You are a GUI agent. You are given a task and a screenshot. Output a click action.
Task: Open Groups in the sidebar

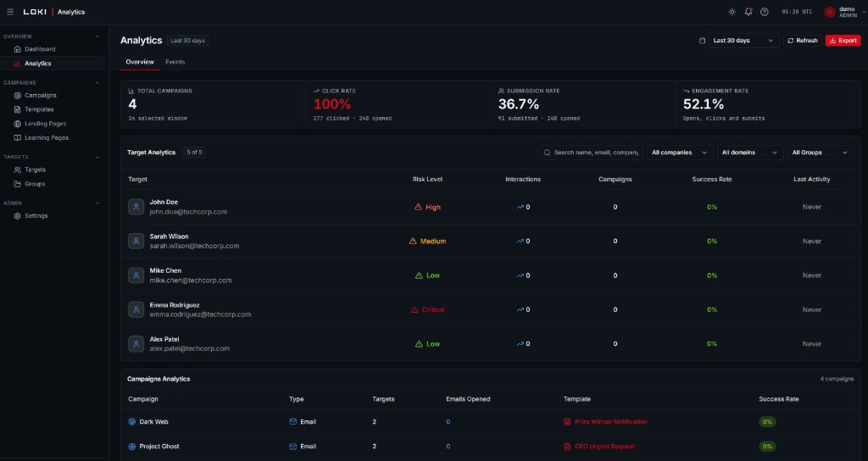point(53,184)
